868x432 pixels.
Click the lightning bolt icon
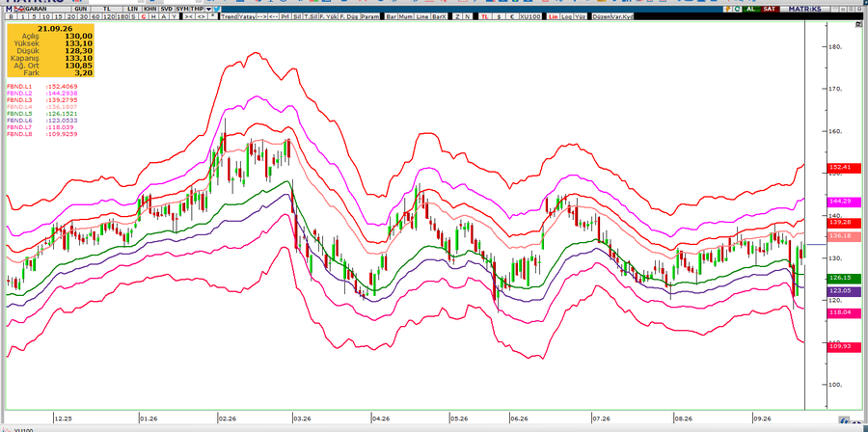pos(728,9)
